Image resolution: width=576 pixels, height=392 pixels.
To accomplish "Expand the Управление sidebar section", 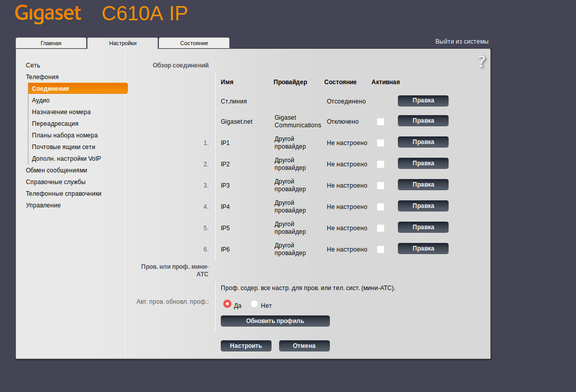I will [x=43, y=205].
